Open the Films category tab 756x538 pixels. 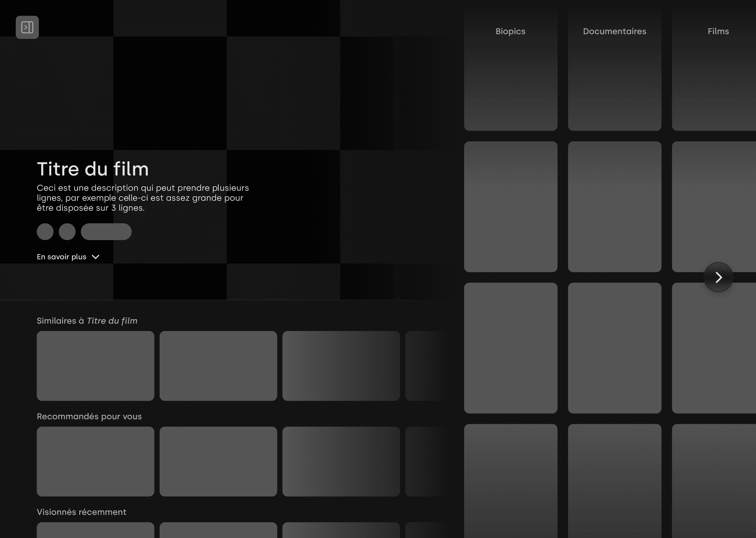pyautogui.click(x=718, y=32)
